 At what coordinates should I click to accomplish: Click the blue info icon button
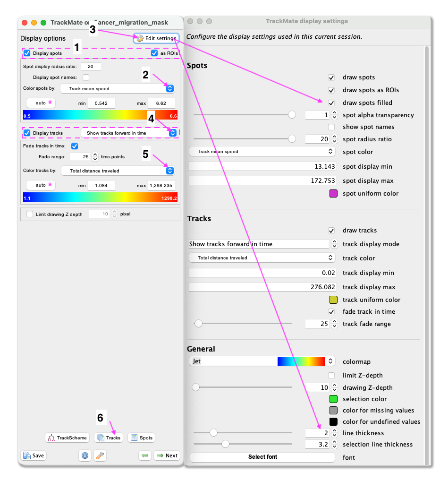point(85,455)
